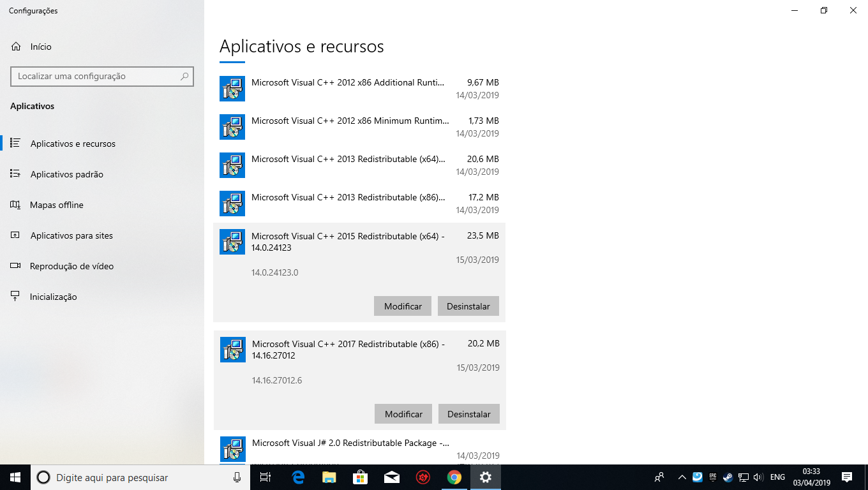Click the Visual C++ 2013 Redistributable (x64) icon
Image resolution: width=868 pixels, height=490 pixels.
(232, 165)
